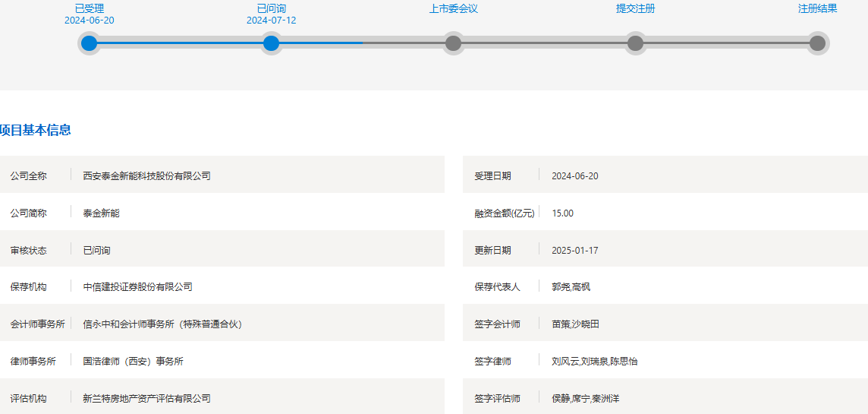Click the gray 注册结果 stage circle

tap(817, 43)
